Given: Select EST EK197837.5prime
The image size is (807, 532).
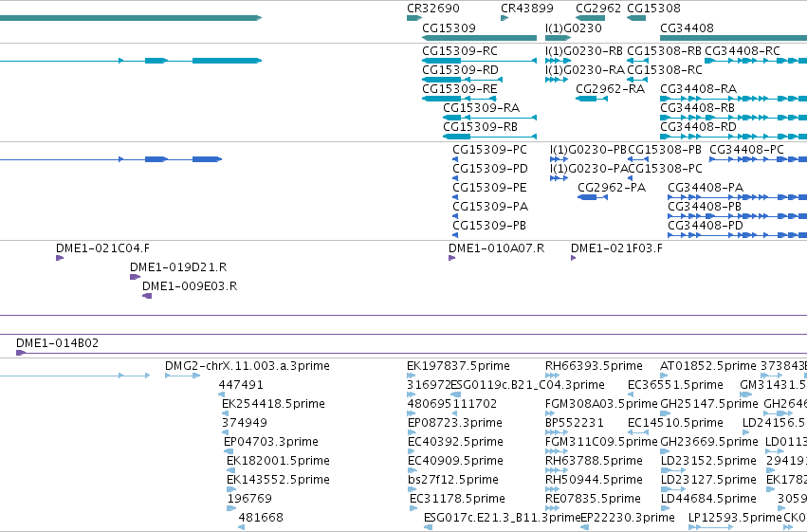Looking at the screenshot, I should 411,376.
